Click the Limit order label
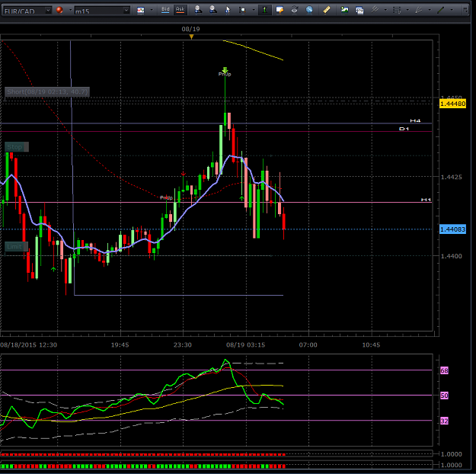 (17, 247)
